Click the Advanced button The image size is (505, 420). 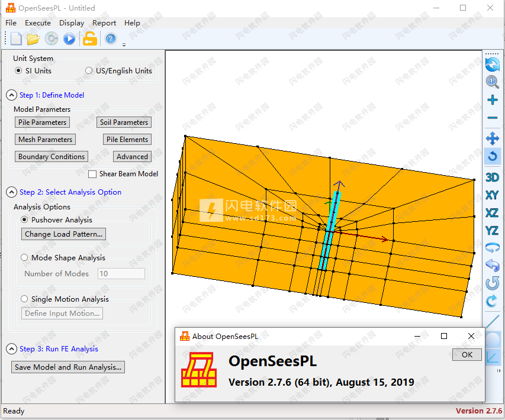pos(133,156)
